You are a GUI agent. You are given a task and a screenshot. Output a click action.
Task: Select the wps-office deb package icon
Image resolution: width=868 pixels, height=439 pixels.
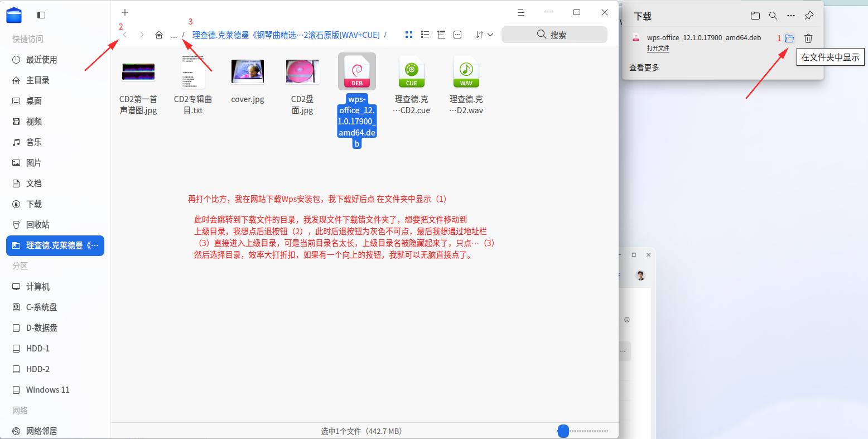click(357, 71)
